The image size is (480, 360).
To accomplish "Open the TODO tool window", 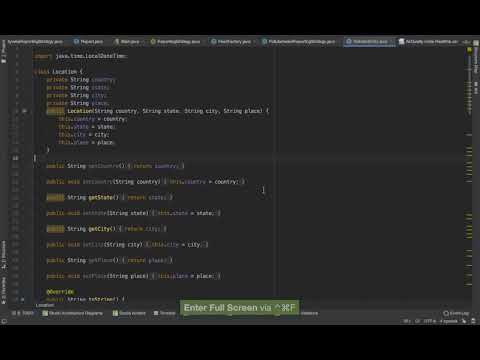I will pos(23,313).
